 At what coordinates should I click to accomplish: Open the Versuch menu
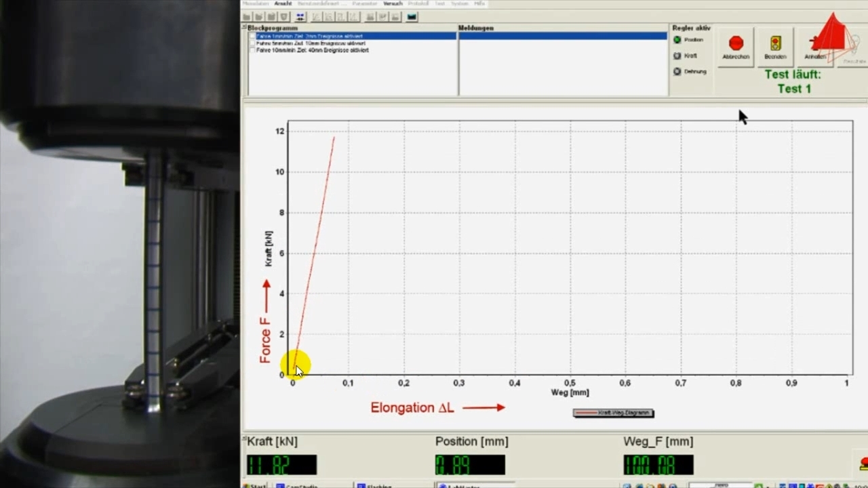pos(393,3)
